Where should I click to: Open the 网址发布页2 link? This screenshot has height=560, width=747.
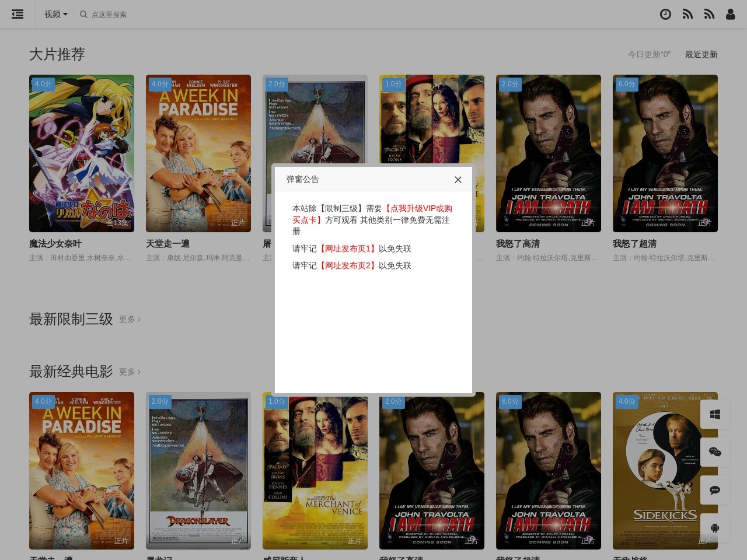click(x=347, y=265)
